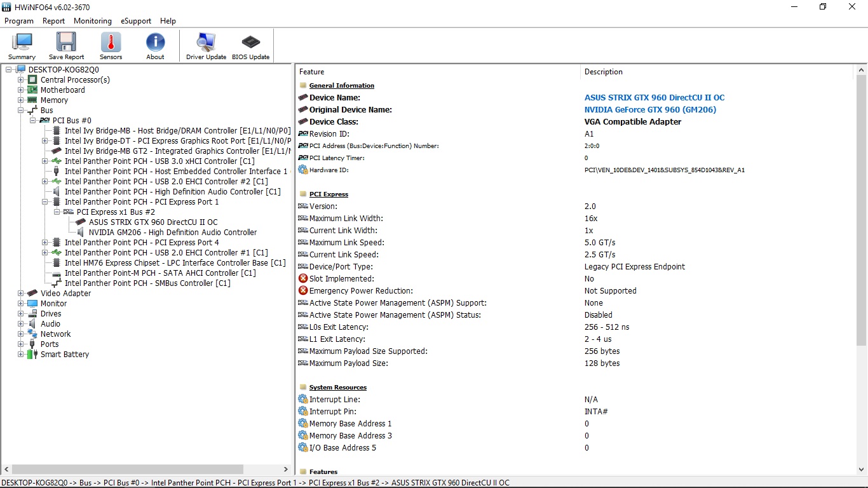The width and height of the screenshot is (868, 488).
Task: Click the Video Adapter card icon
Action: [32, 294]
